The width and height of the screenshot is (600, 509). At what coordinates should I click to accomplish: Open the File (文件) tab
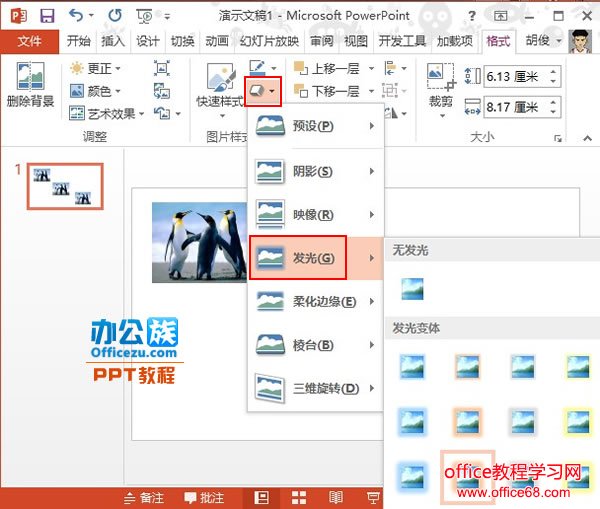pos(29,41)
